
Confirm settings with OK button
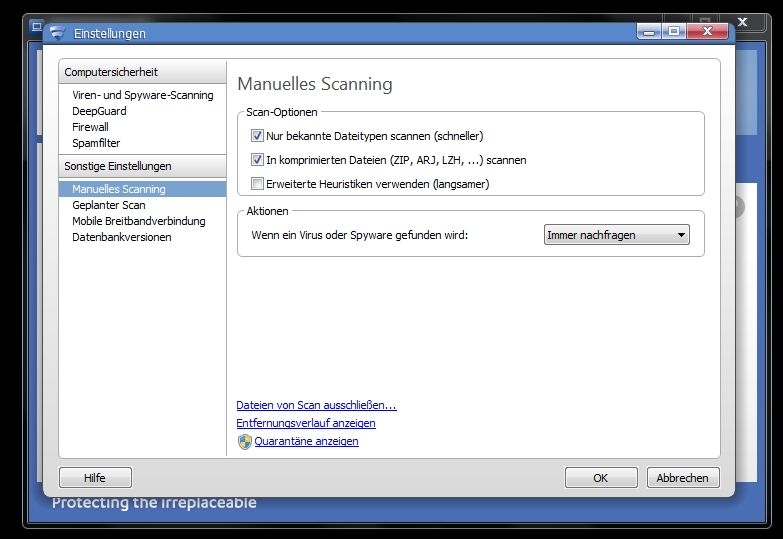(x=601, y=478)
